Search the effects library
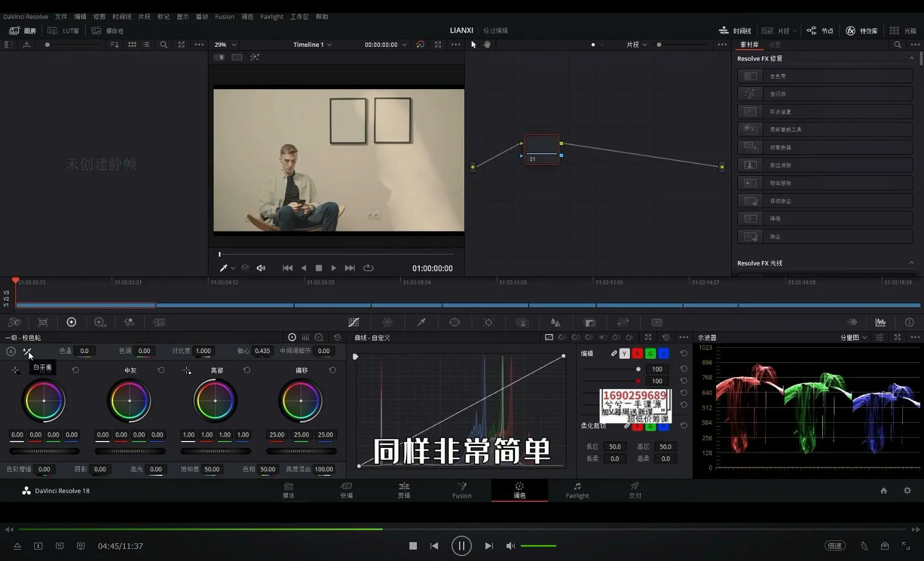Viewport: 924px width, 561px height. pos(897,45)
